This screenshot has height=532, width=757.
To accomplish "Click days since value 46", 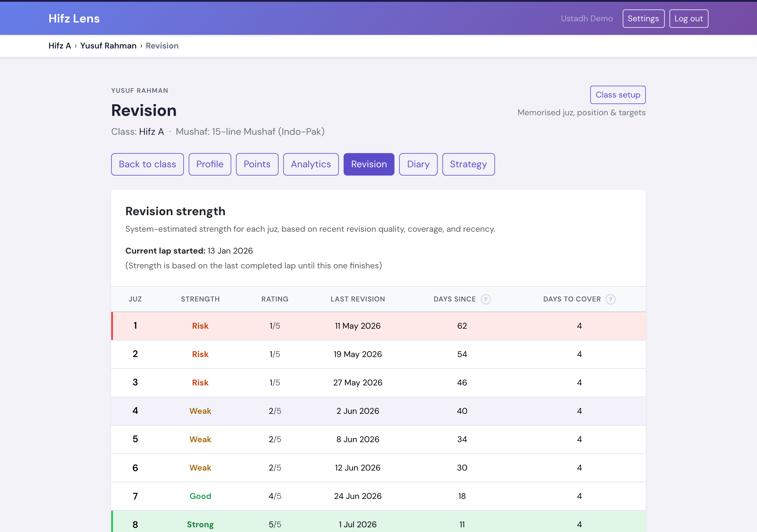I will point(462,383).
